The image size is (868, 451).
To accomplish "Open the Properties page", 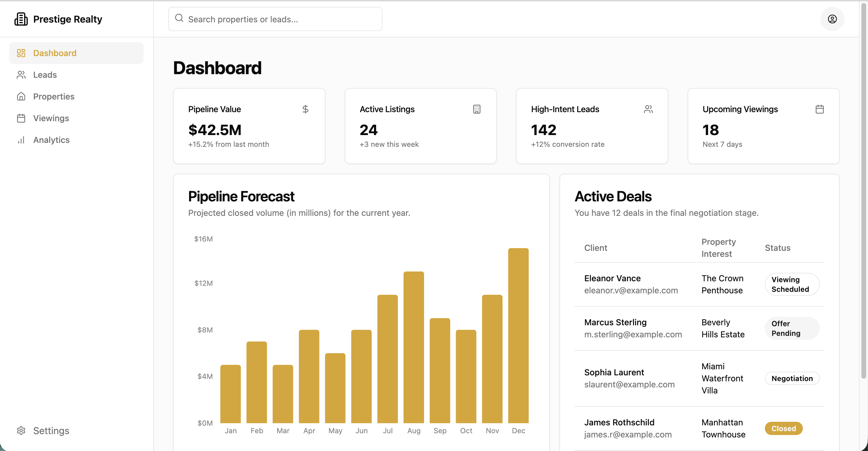I will pos(76,97).
